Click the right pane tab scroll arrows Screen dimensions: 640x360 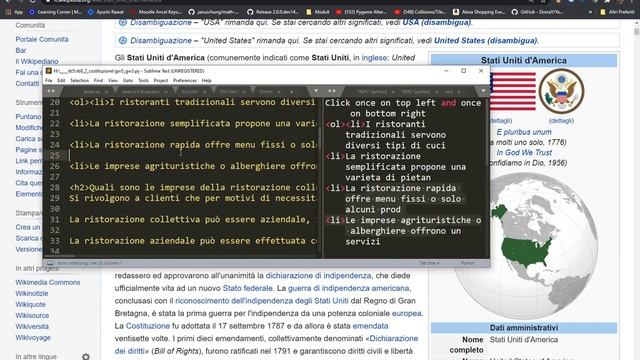click(332, 91)
